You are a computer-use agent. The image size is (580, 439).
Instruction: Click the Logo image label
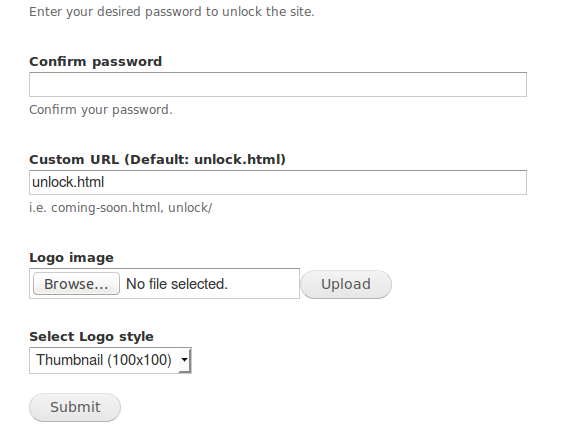[71, 257]
